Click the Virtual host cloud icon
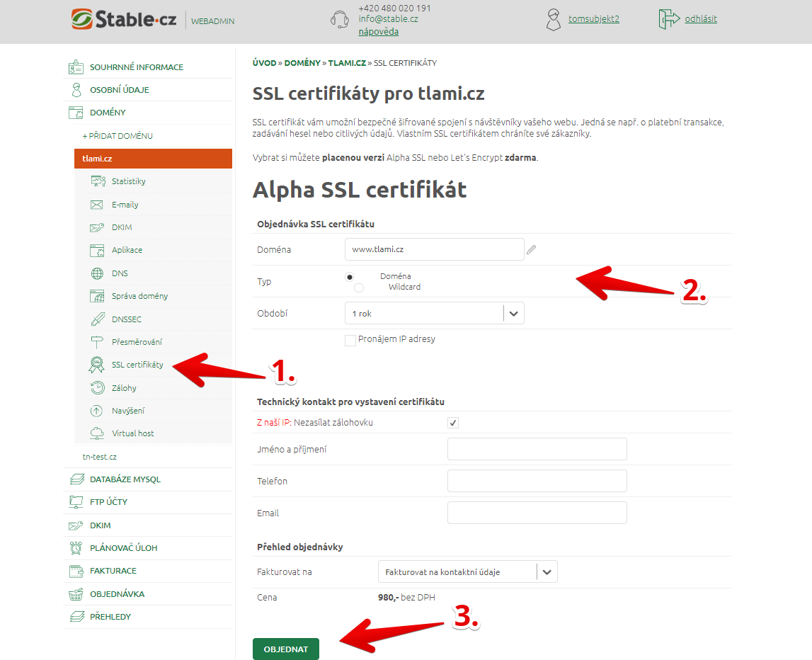 (97, 433)
